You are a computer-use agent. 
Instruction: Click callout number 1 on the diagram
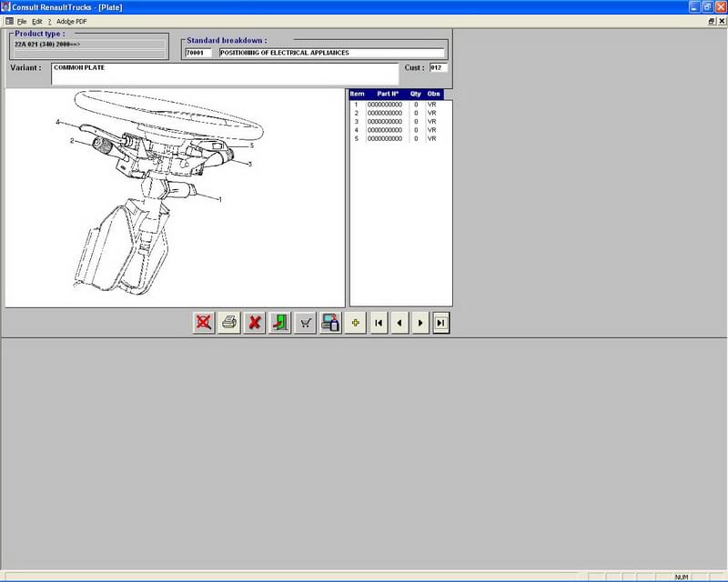click(x=220, y=199)
